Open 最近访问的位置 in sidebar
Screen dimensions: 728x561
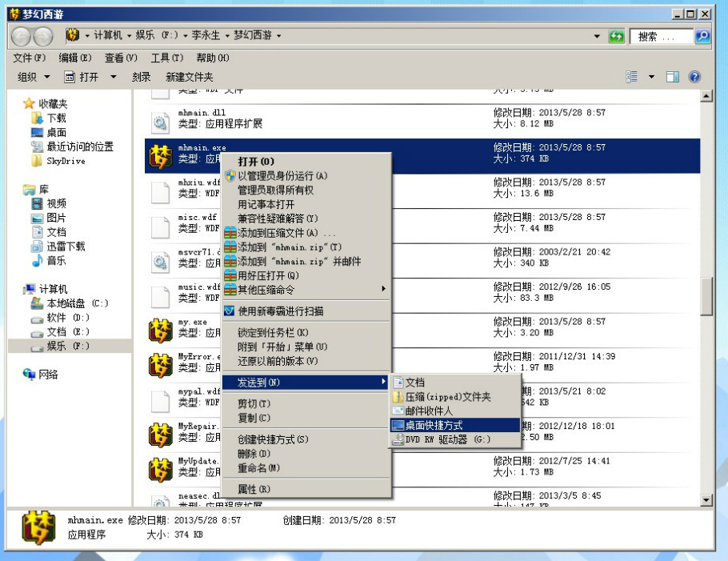pyautogui.click(x=73, y=146)
